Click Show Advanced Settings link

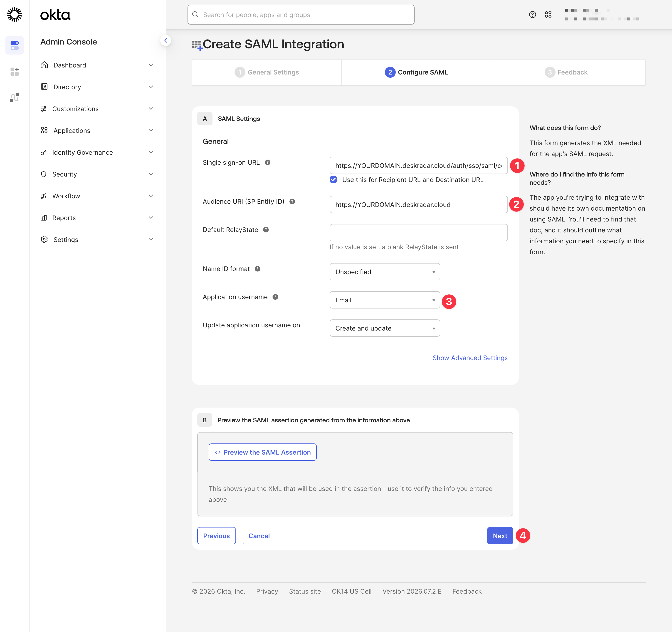coord(470,358)
